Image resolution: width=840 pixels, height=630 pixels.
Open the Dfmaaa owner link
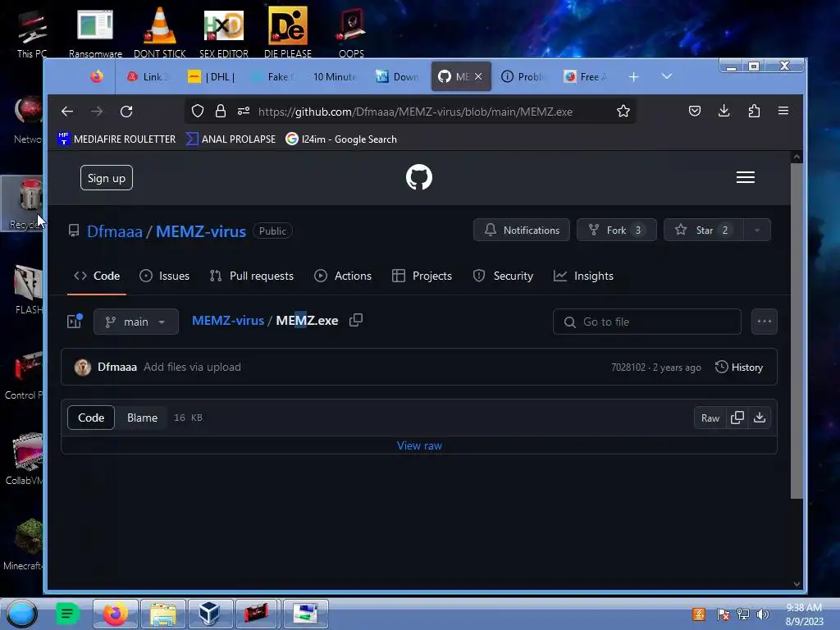(x=115, y=231)
